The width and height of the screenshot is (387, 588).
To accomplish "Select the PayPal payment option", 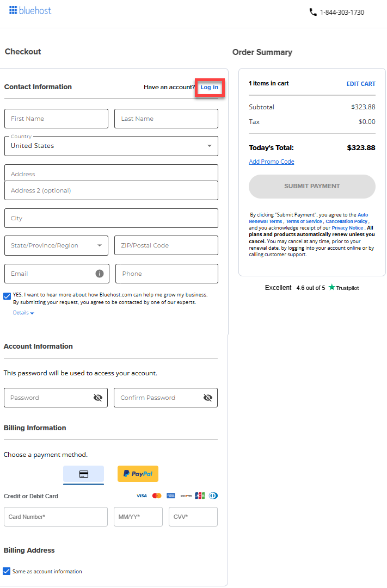I will (138, 474).
